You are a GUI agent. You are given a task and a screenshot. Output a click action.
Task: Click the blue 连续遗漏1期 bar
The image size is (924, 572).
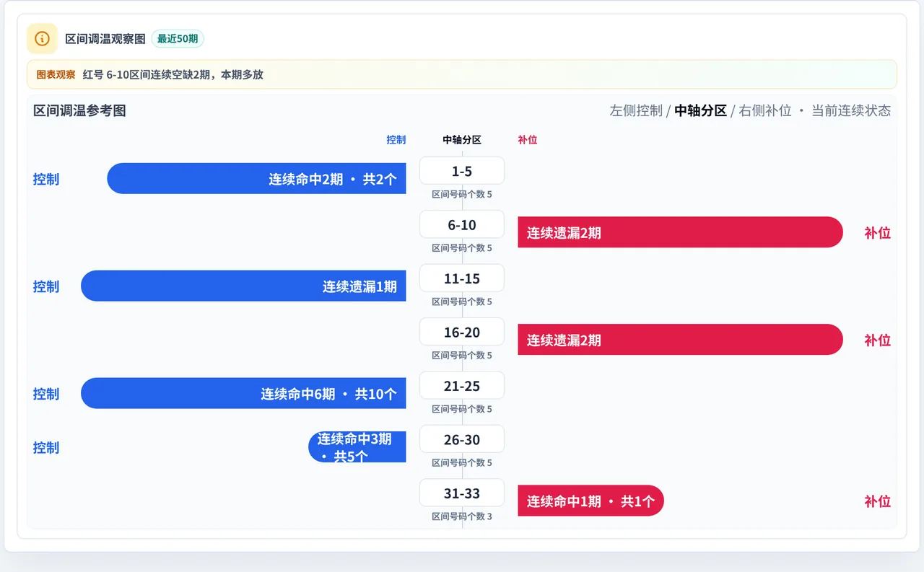pos(243,286)
